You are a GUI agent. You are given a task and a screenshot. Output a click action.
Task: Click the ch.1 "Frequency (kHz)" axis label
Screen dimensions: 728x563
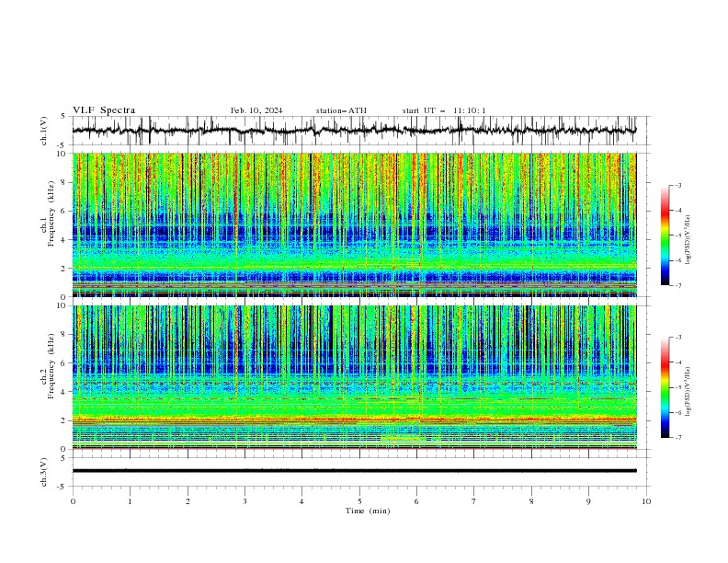click(x=51, y=212)
